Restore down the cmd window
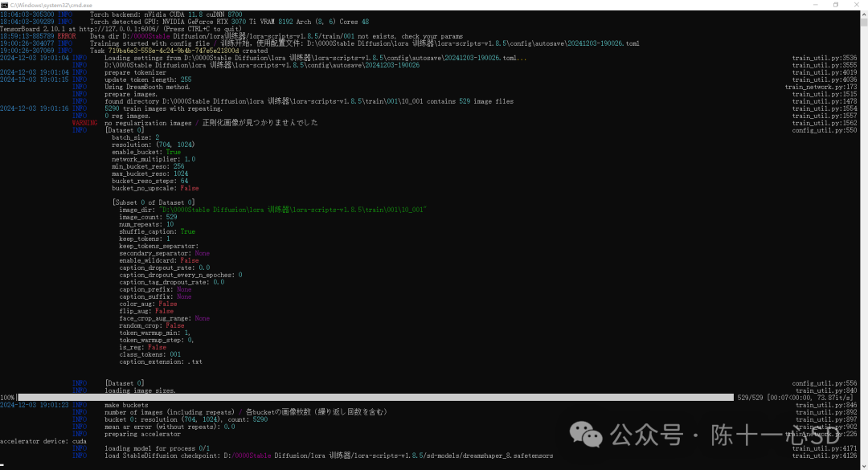868x470 pixels. point(836,5)
